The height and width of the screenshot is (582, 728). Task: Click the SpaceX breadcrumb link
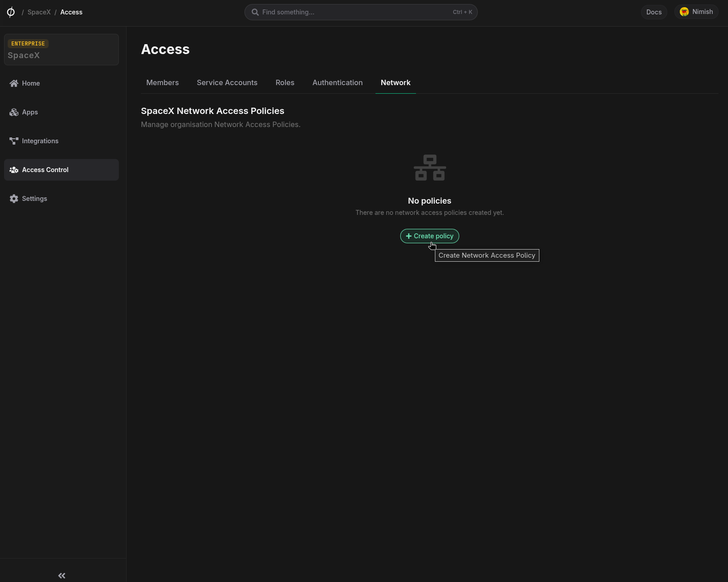click(39, 12)
